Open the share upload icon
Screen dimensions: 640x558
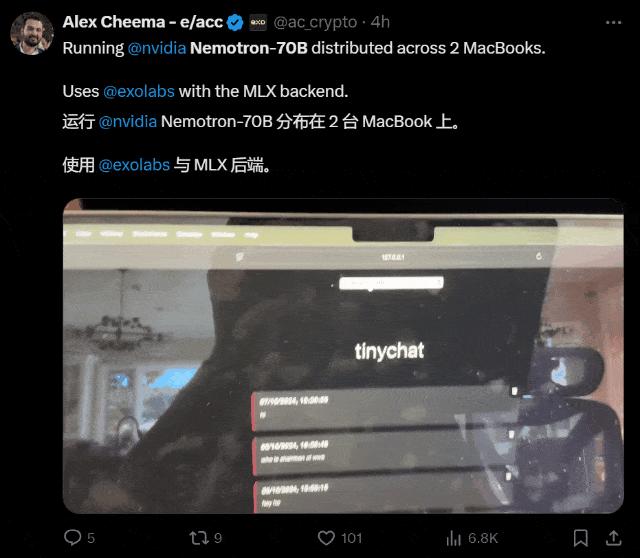tap(613, 538)
